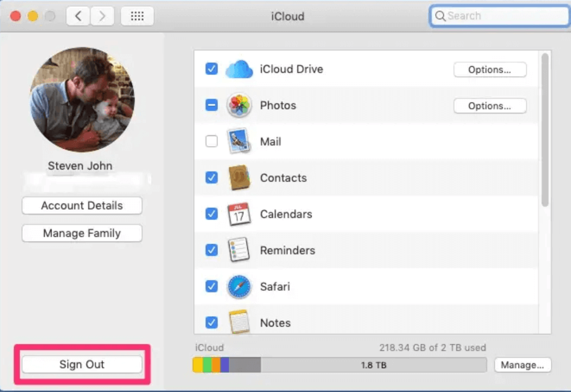
Task: Open iCloud Drive Options dialog
Action: (490, 70)
